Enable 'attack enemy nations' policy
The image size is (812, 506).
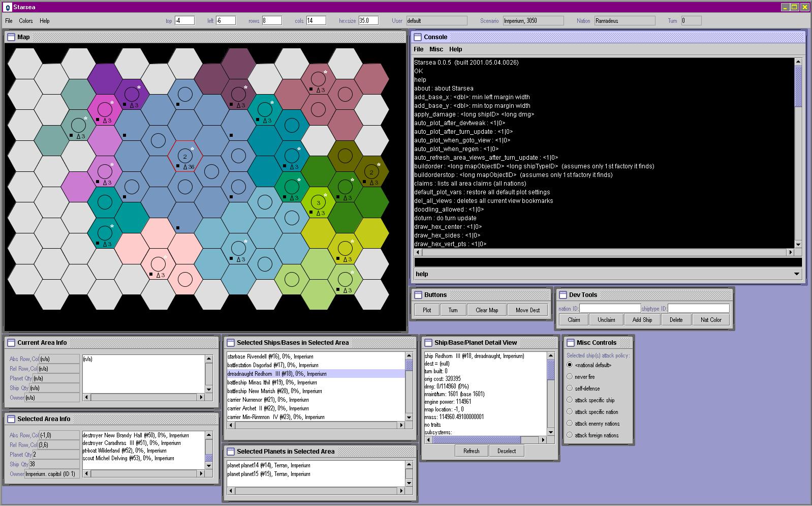click(570, 424)
